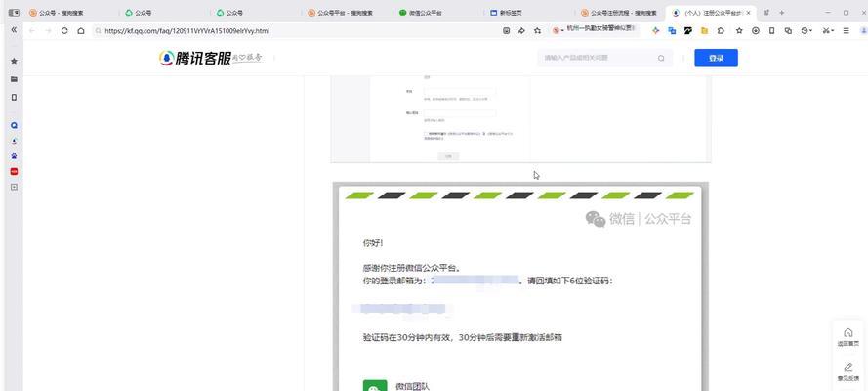Open the favorites star in toolbar
The image size is (868, 391).
(739, 31)
